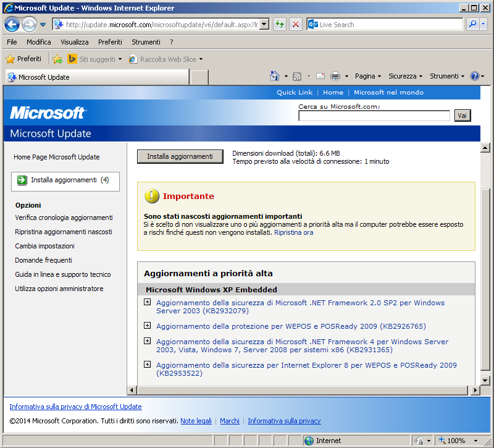This screenshot has width=494, height=448.
Task: Expand the KB2926765 WEPOS update details
Action: (x=147, y=326)
